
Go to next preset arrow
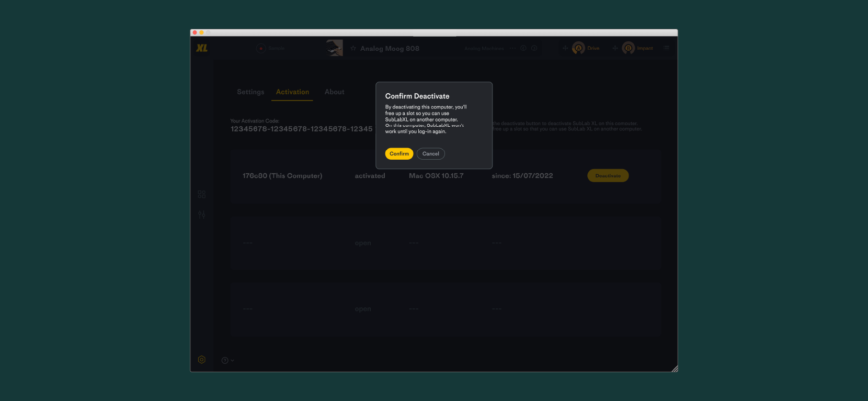point(534,48)
